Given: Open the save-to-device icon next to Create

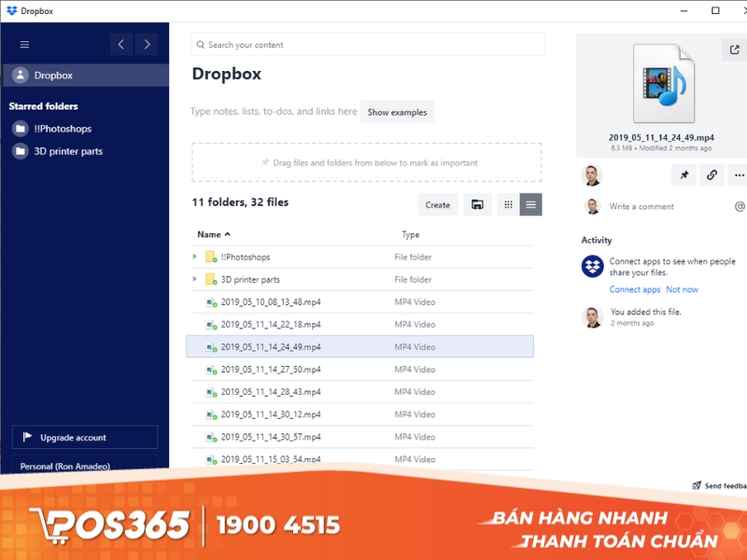Looking at the screenshot, I should tap(477, 204).
